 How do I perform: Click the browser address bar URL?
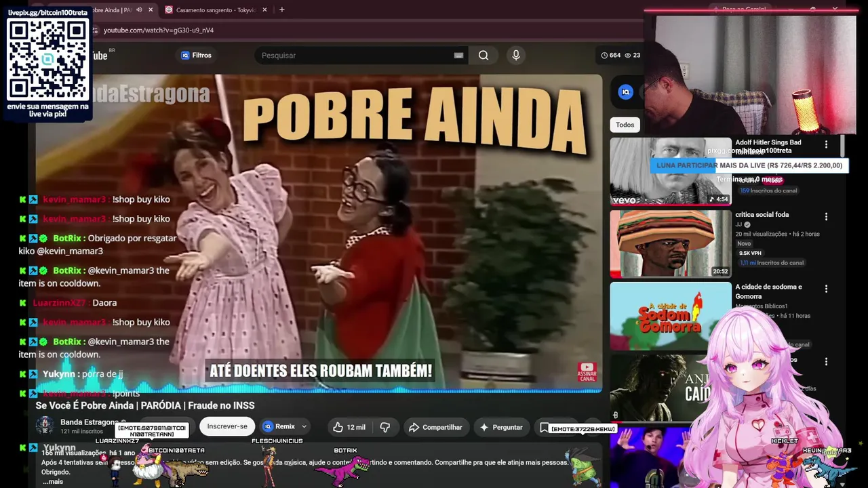[x=159, y=30]
